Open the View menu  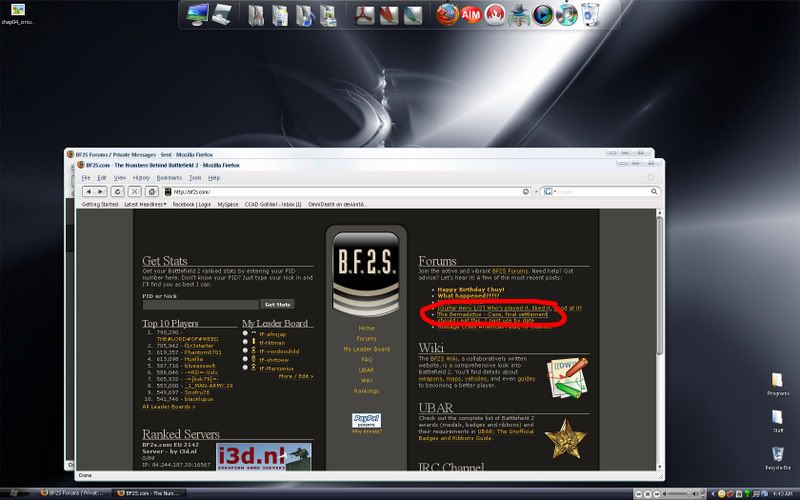click(120, 178)
